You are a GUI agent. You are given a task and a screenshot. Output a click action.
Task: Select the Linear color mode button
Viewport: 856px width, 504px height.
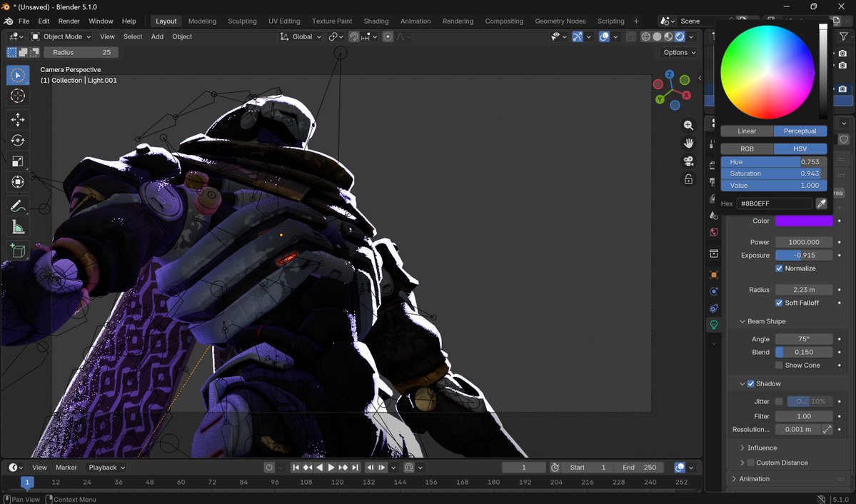[x=747, y=131]
